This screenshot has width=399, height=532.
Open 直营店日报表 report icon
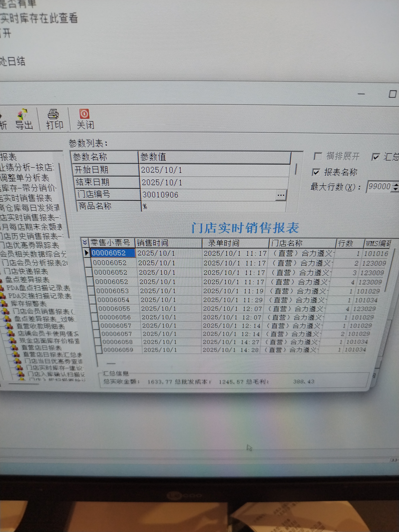pyautogui.click(x=14, y=348)
